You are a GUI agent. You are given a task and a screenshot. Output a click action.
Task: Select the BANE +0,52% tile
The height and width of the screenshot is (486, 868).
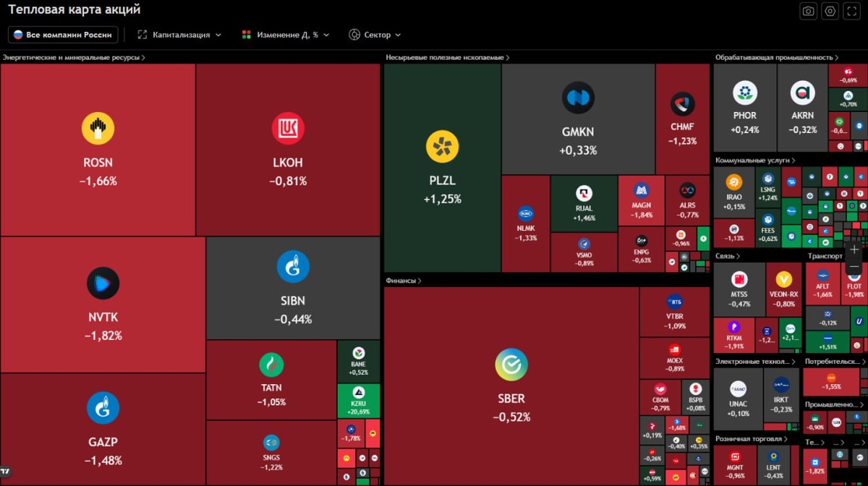coord(358,362)
